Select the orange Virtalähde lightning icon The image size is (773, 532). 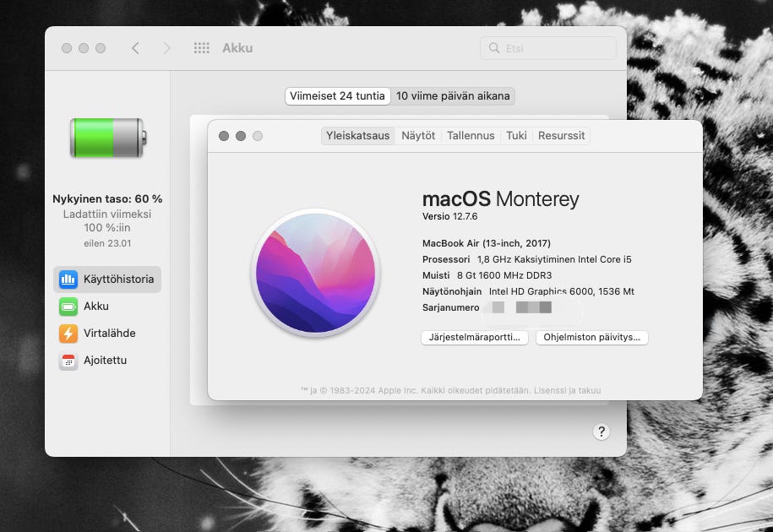point(68,334)
